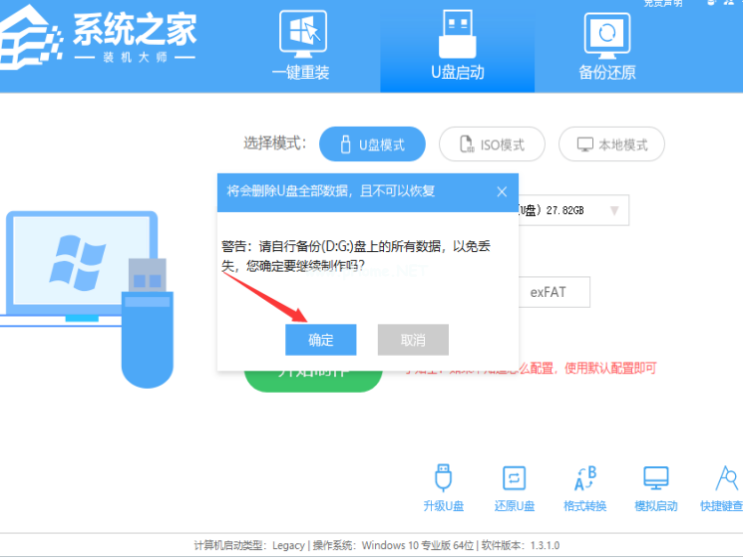Select U盘模式 mode option
This screenshot has width=743, height=560.
[372, 144]
